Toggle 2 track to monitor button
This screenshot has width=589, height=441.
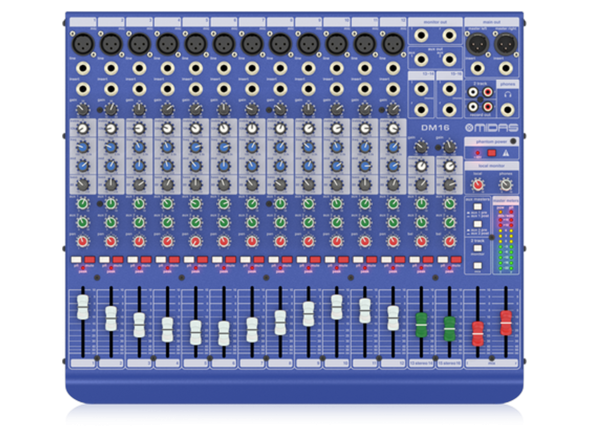[x=477, y=248]
